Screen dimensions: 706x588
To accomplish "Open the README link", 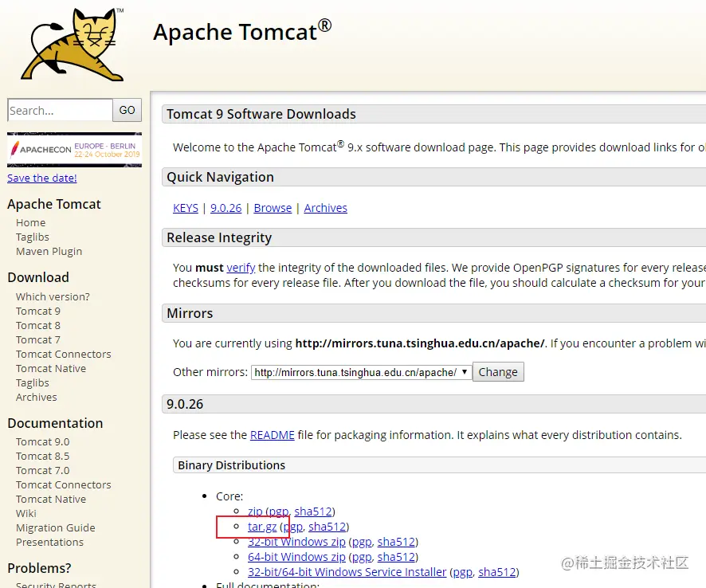I will [x=272, y=435].
